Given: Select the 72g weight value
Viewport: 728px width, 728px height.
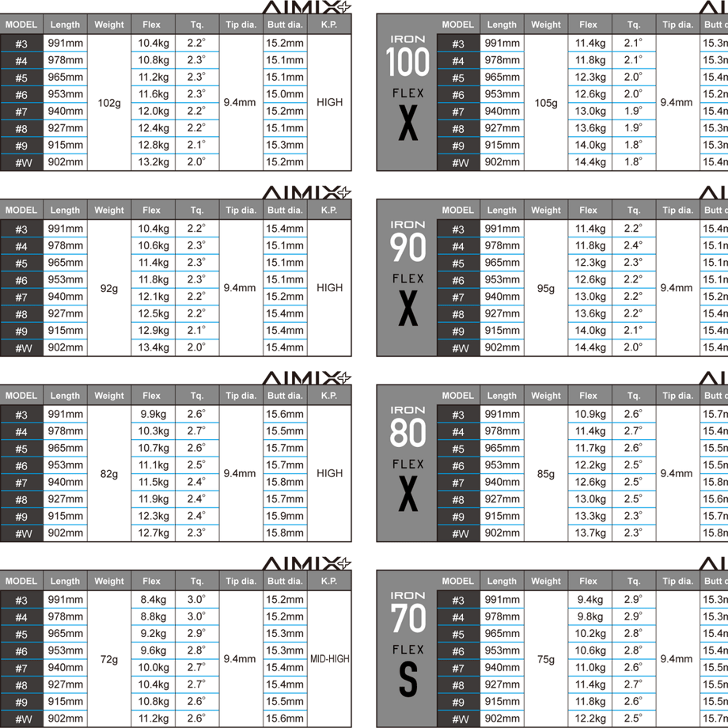Looking at the screenshot, I should pyautogui.click(x=109, y=659).
